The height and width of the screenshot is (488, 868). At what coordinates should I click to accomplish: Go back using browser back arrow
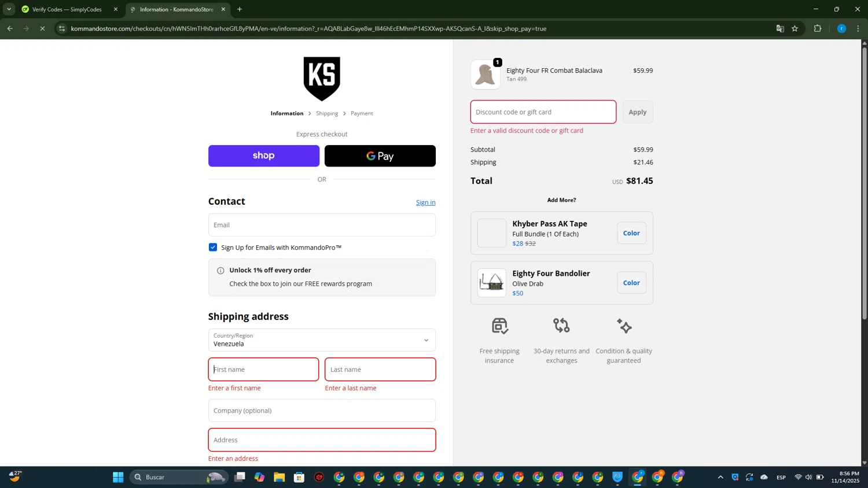10,28
